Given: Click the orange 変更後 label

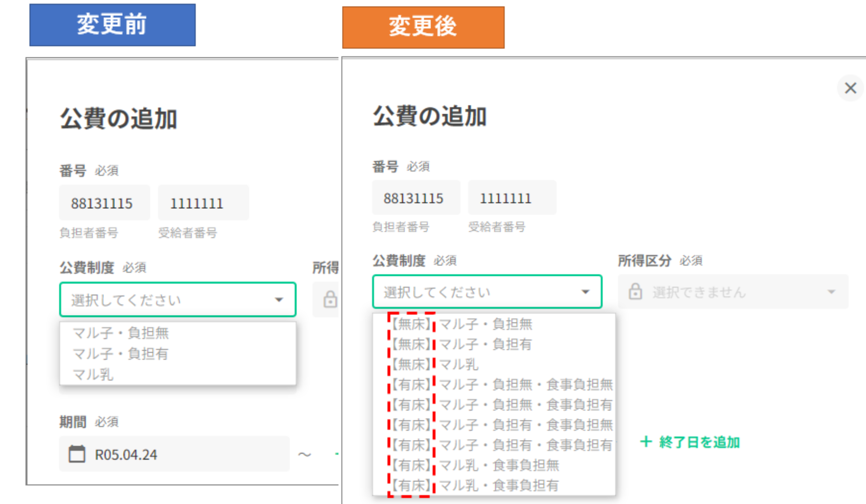Looking at the screenshot, I should pos(423,27).
